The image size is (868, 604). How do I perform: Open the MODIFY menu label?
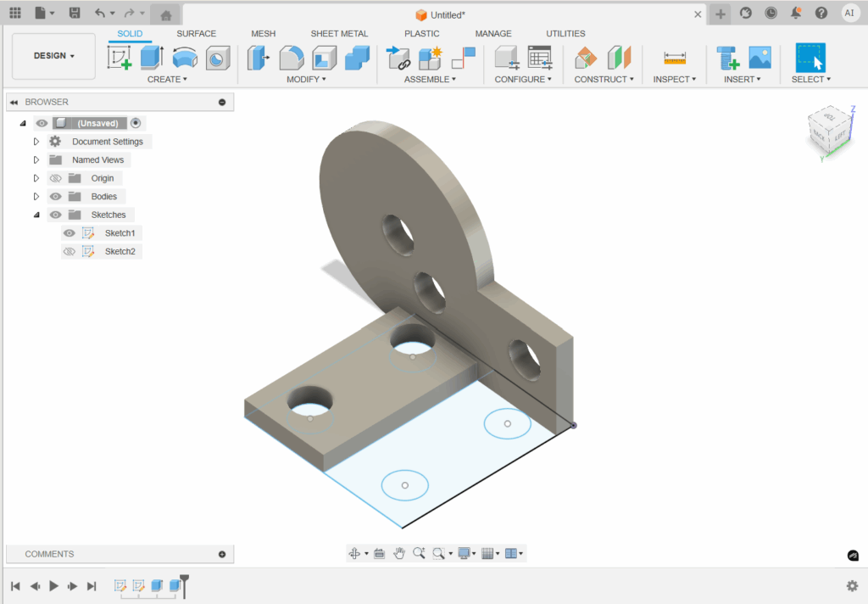[305, 80]
